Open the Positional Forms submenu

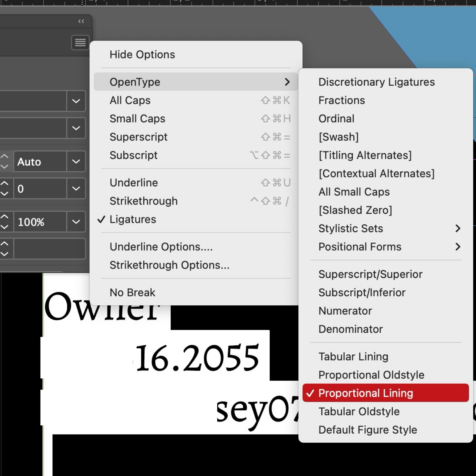tap(360, 246)
